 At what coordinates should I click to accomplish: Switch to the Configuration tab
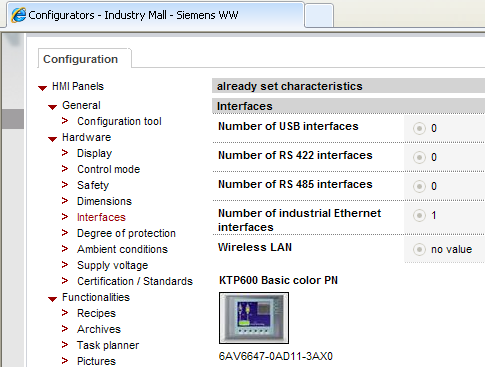point(85,59)
